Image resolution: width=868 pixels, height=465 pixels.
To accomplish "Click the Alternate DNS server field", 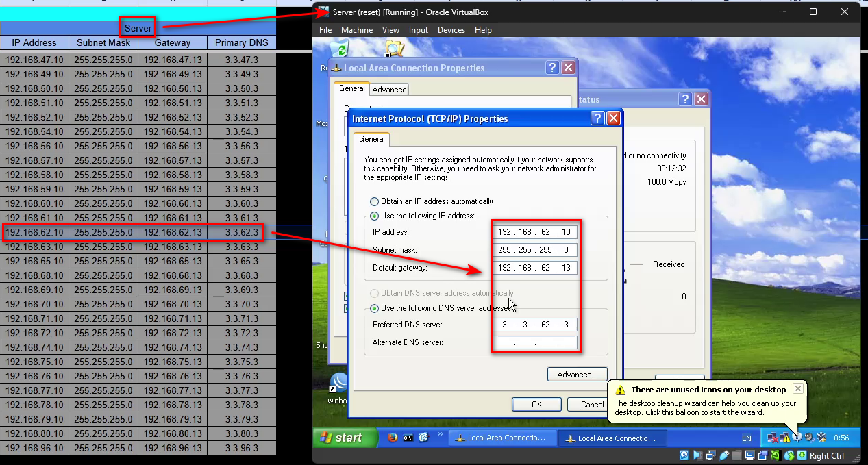I will point(536,342).
